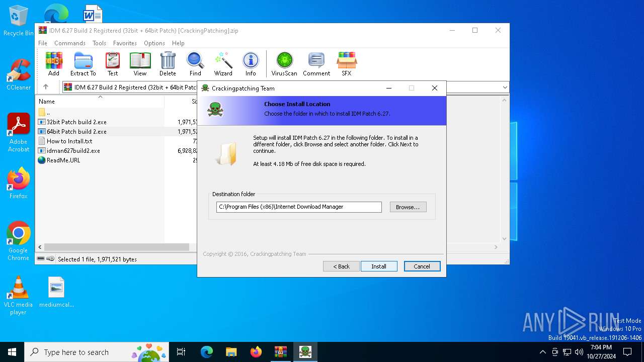Open the notifications action center

627,352
